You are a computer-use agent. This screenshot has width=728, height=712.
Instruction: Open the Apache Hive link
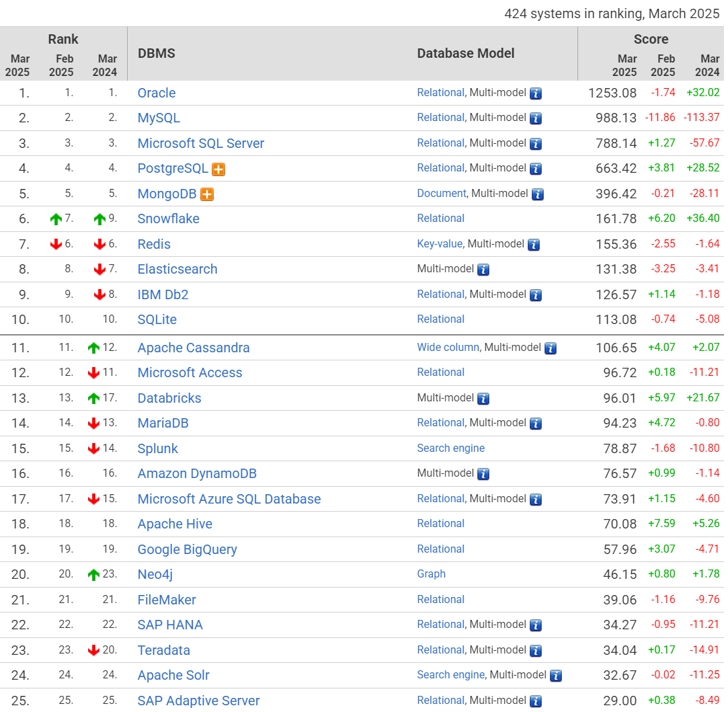pos(175,524)
